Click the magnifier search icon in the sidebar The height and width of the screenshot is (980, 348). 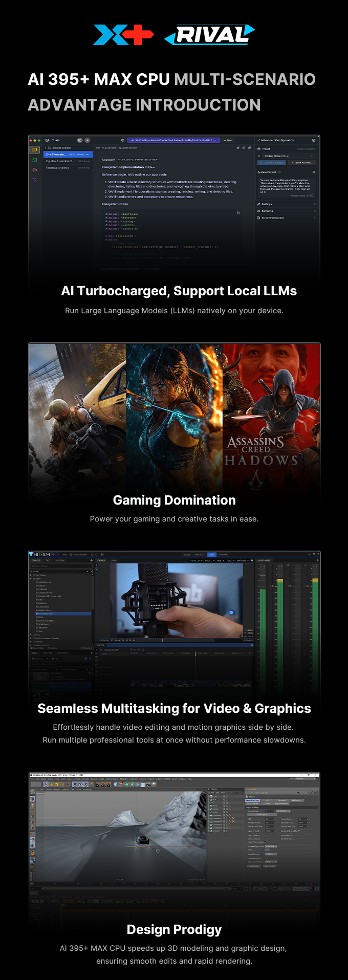click(35, 180)
